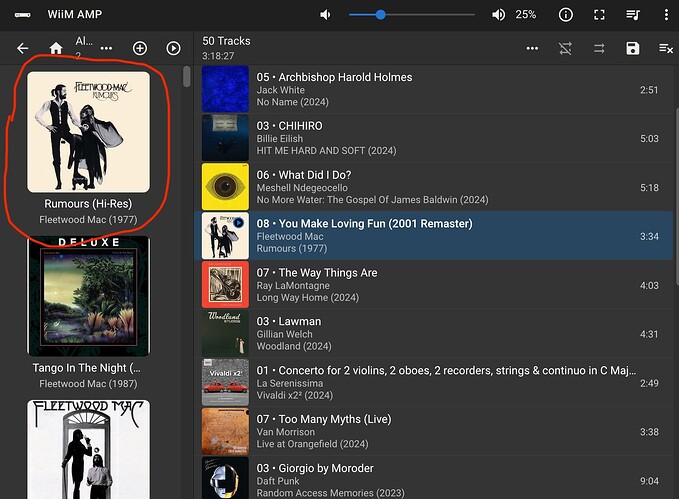Open the Fleetwood Mac Mirage album cover
679x499 pixels.
coord(88,449)
